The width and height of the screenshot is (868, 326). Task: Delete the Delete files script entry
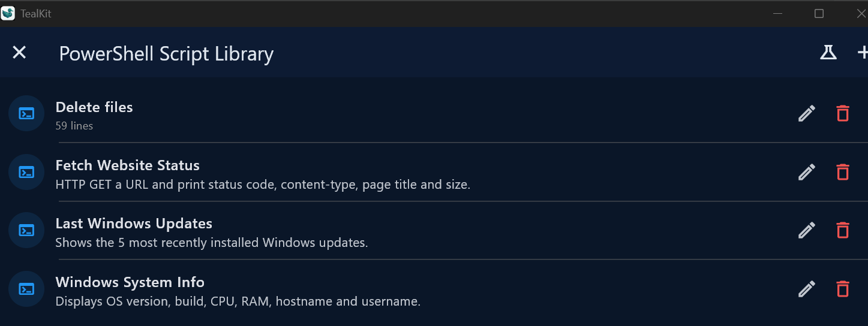pyautogui.click(x=843, y=113)
